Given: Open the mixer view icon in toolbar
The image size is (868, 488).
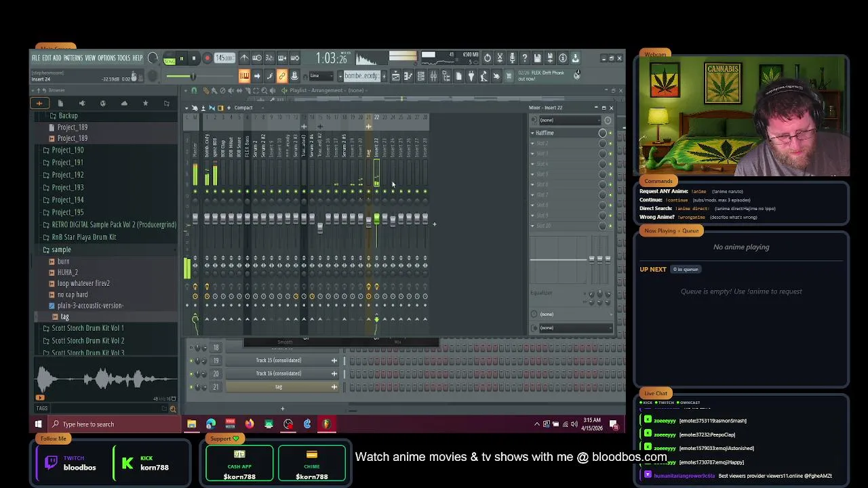Looking at the screenshot, I should point(434,76).
